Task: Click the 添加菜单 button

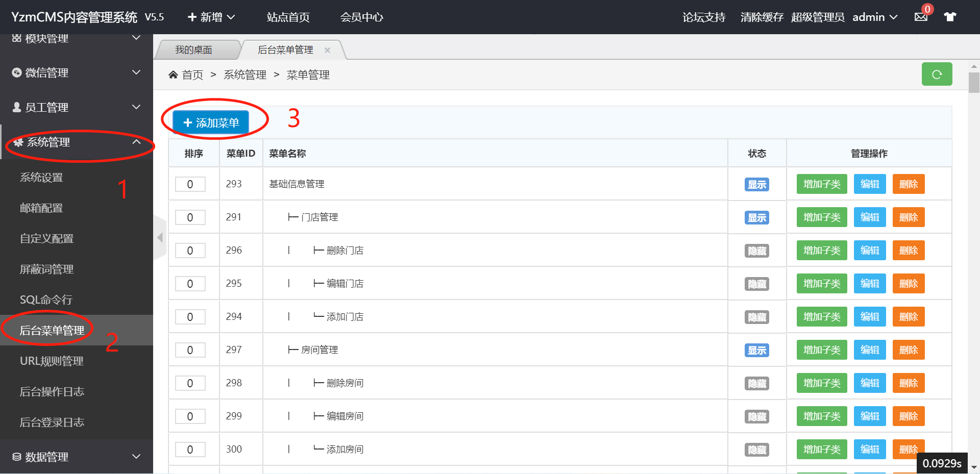Action: [x=211, y=122]
